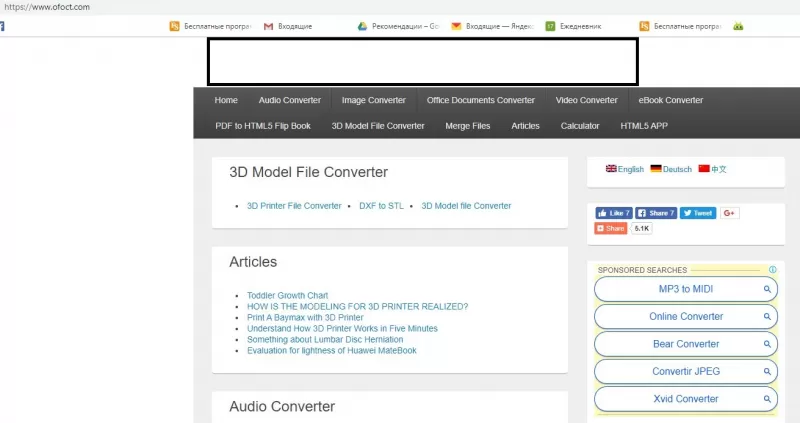Click the Google+ share button
Image resolution: width=800 pixels, height=423 pixels.
click(x=729, y=213)
